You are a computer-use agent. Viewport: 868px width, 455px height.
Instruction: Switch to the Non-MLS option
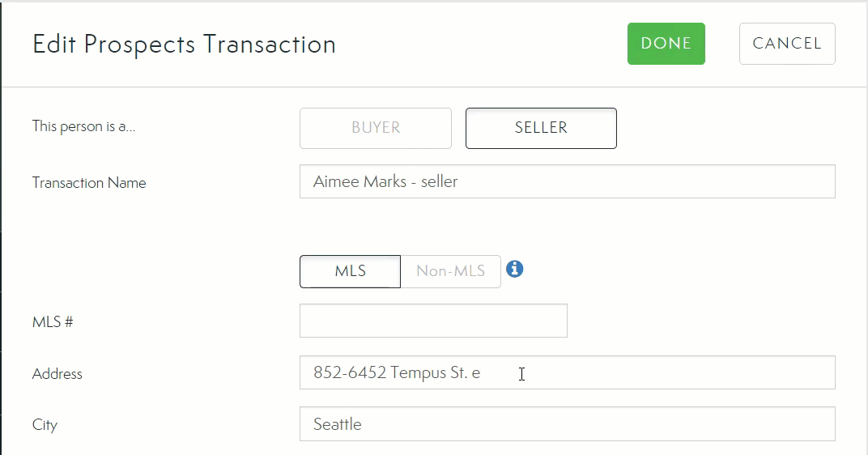point(450,271)
